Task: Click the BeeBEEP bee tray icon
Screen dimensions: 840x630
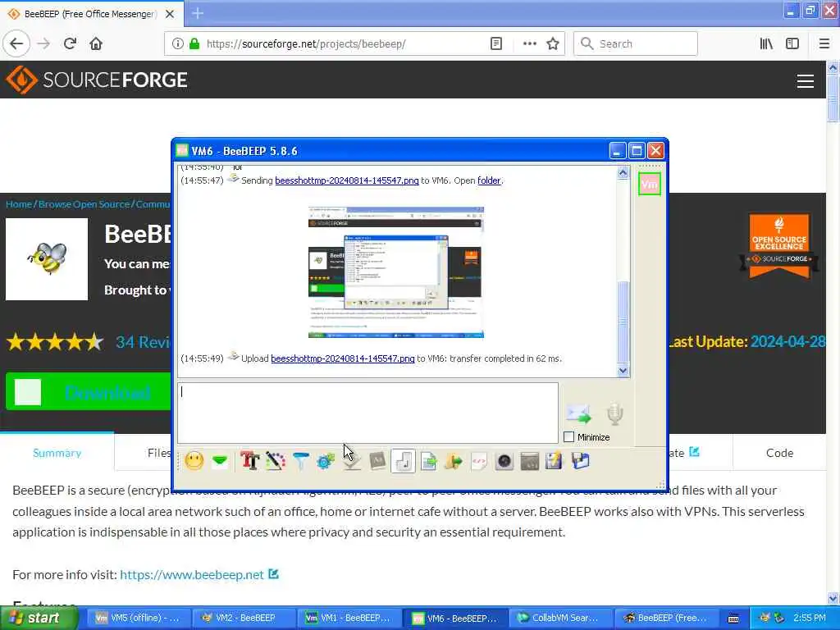Action: pos(765,618)
